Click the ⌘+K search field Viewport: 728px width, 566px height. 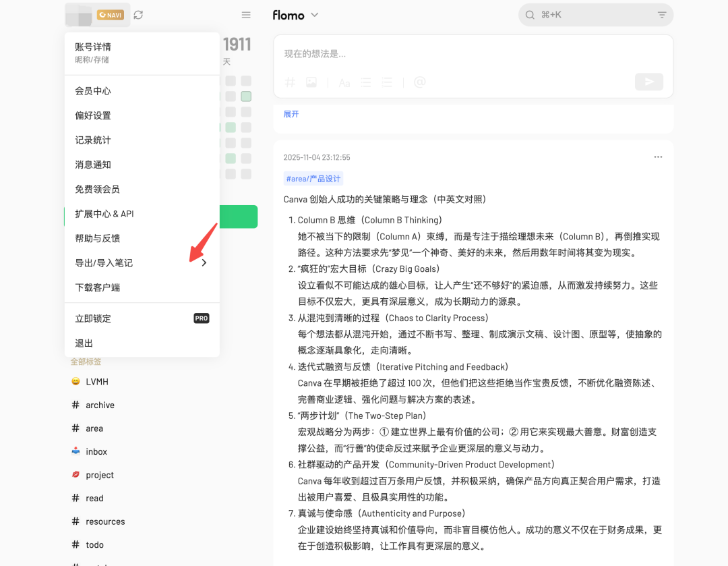coord(596,15)
